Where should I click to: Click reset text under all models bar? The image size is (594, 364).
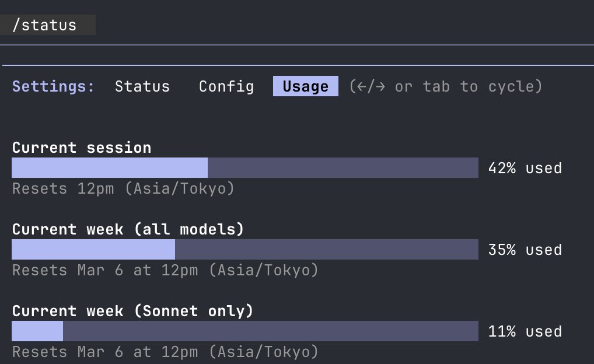pyautogui.click(x=165, y=271)
